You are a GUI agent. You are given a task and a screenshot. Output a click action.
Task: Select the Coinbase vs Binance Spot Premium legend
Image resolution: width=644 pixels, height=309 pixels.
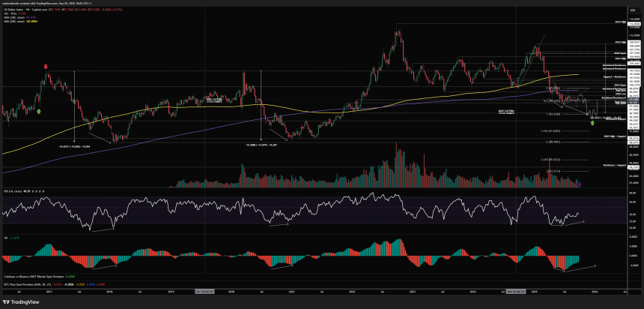click(x=31, y=276)
